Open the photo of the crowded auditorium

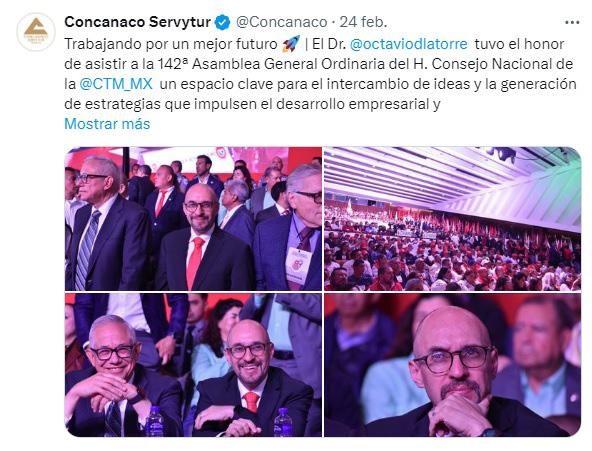click(452, 219)
